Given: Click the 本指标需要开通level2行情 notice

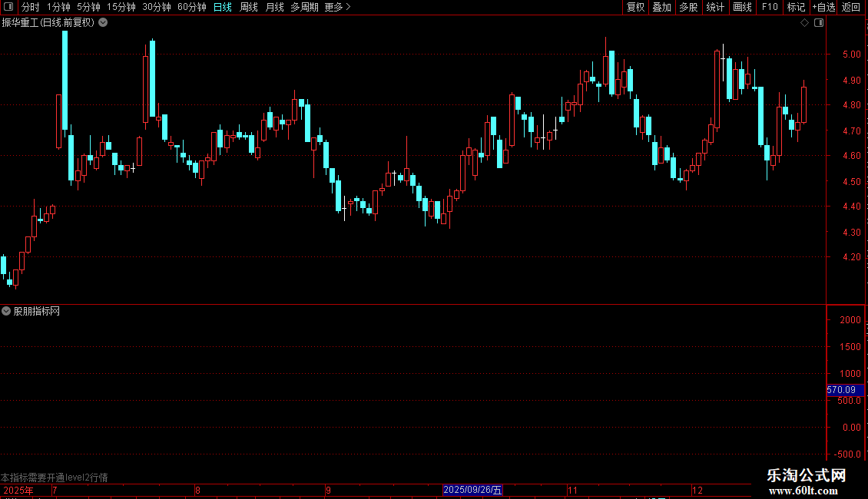Looking at the screenshot, I should point(55,478).
